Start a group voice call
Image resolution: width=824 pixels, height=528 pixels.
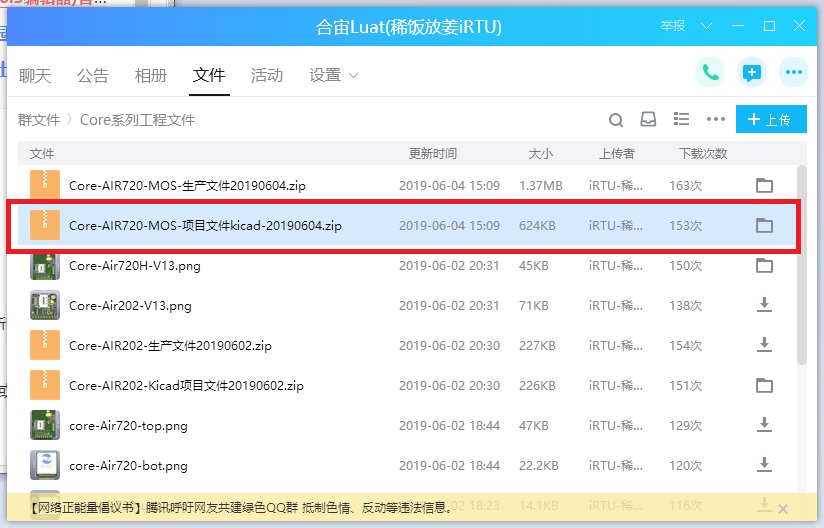coord(710,73)
